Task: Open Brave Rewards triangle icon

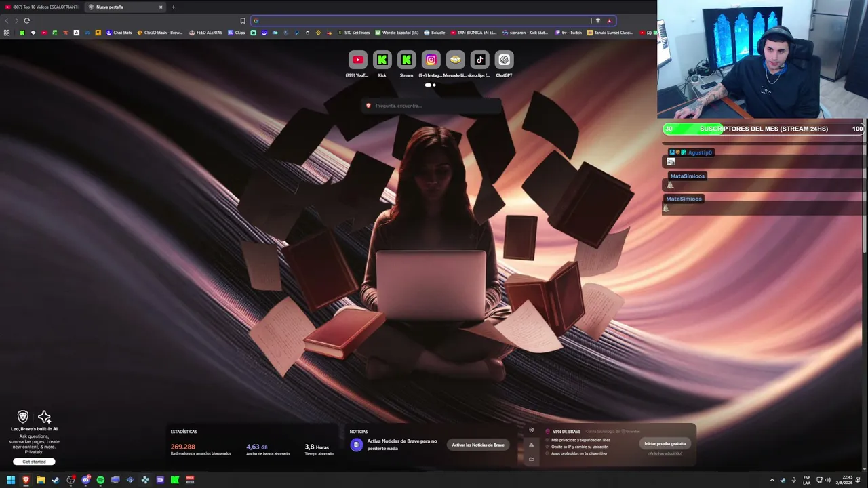Action: coord(609,20)
